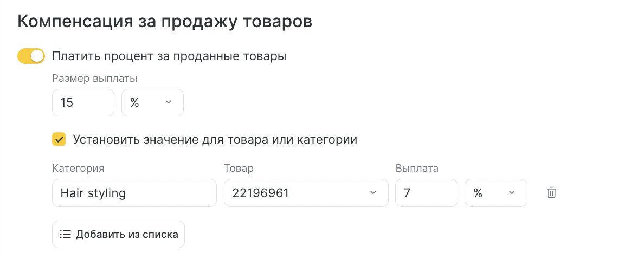Click the Добавить из списка button
Screen dimensions: 644x259
click(x=118, y=235)
